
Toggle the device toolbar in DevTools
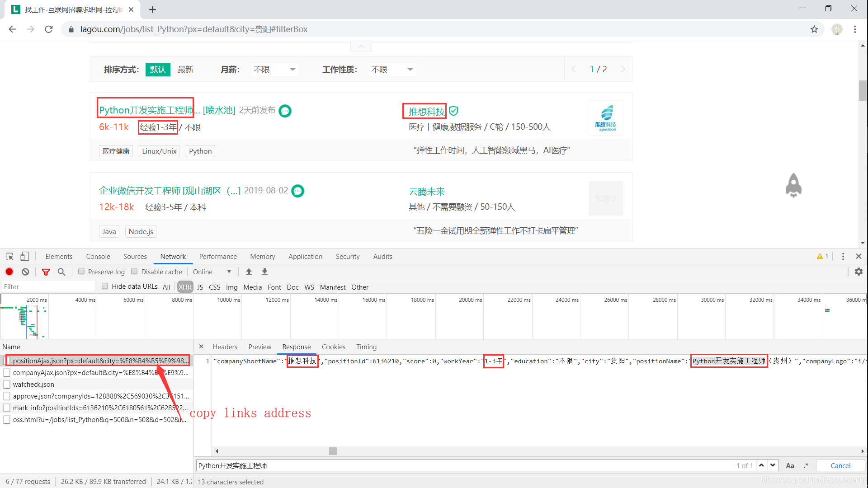(24, 256)
